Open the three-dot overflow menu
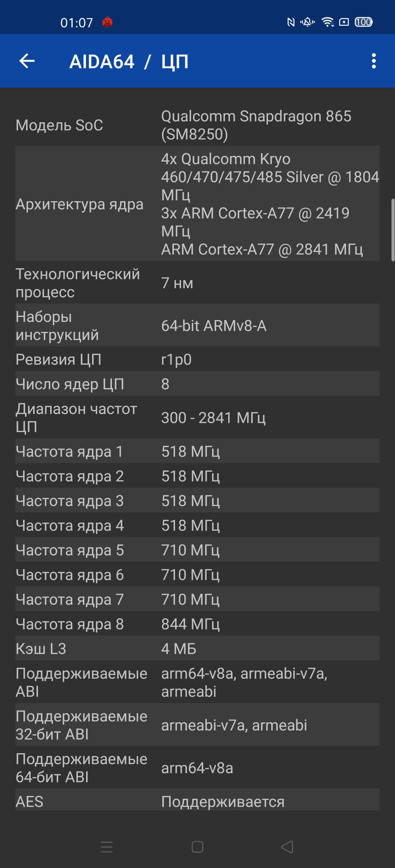Viewport: 395px width, 868px height. pyautogui.click(x=373, y=61)
